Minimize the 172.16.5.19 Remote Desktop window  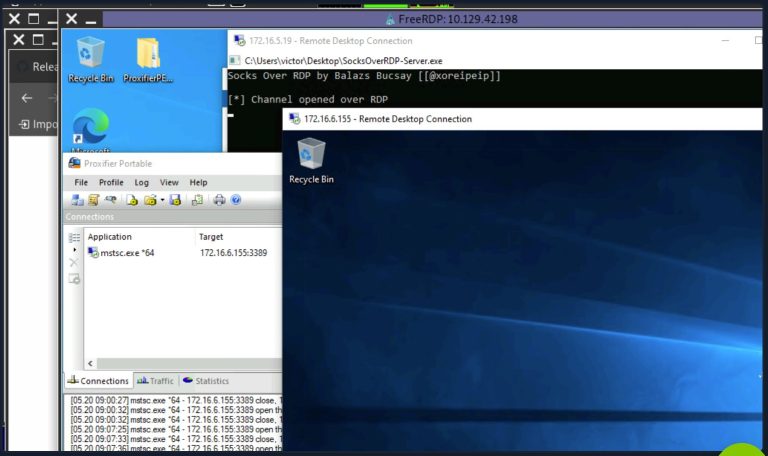pos(725,41)
